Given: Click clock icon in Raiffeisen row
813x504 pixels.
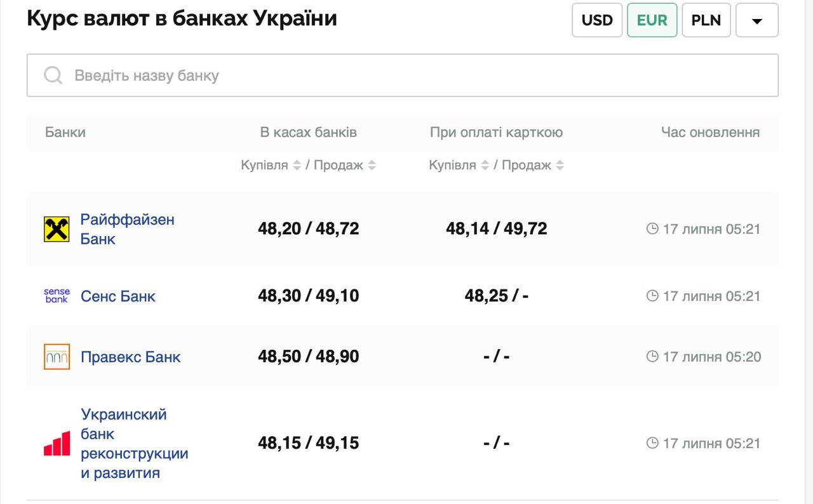Looking at the screenshot, I should [652, 229].
